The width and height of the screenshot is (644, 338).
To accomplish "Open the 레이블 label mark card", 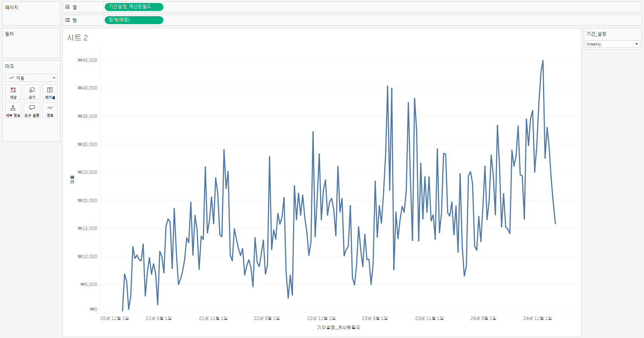I will (x=50, y=92).
